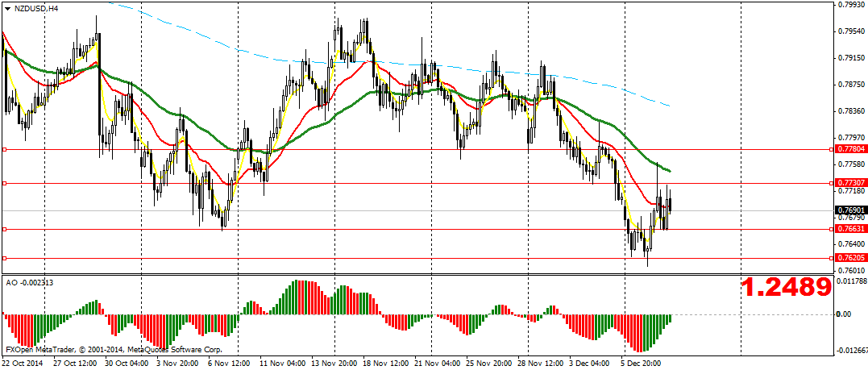Viewport: 868px width, 370px height.
Task: Pick left handle of the 0.76205 red line
Action: [x=4, y=258]
